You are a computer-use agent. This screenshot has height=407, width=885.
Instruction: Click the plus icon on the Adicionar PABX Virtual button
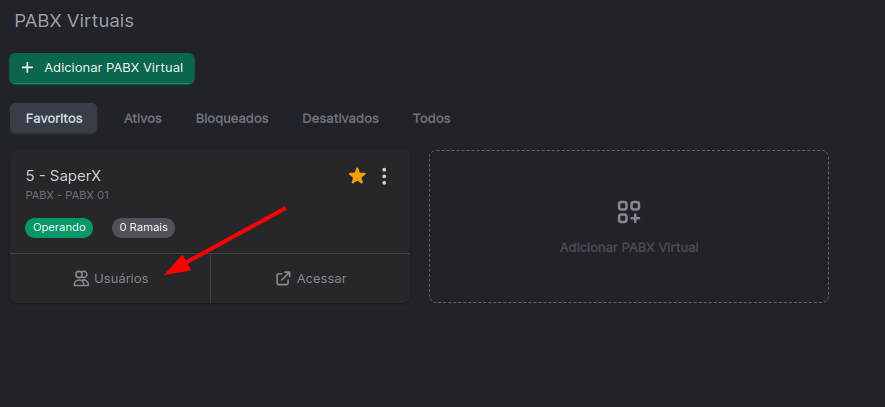(x=27, y=68)
